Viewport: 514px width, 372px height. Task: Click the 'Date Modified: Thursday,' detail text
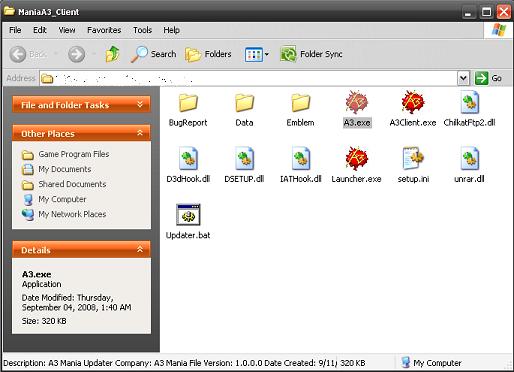pos(67,298)
